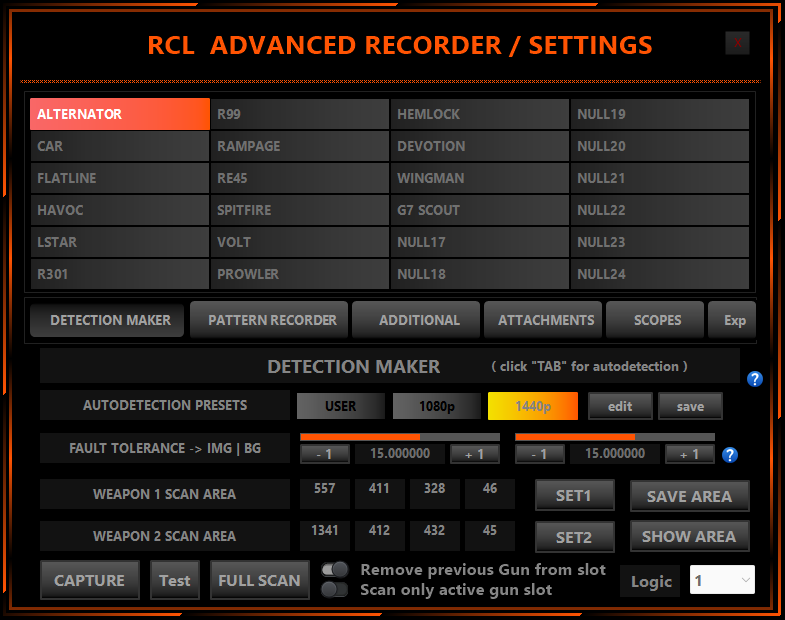Click the help icon beside Detection Maker header
This screenshot has height=620, width=785.
(x=755, y=379)
